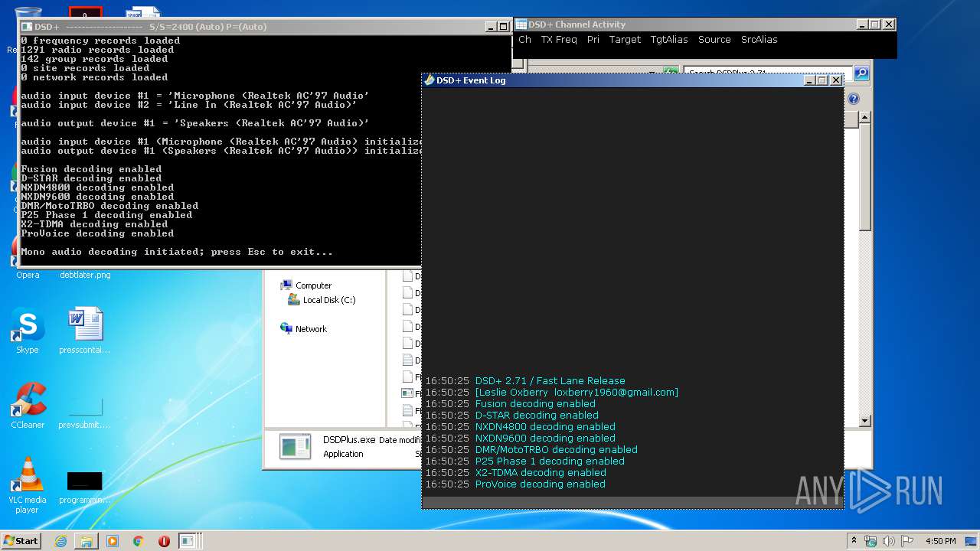Click the Target column header

[625, 39]
